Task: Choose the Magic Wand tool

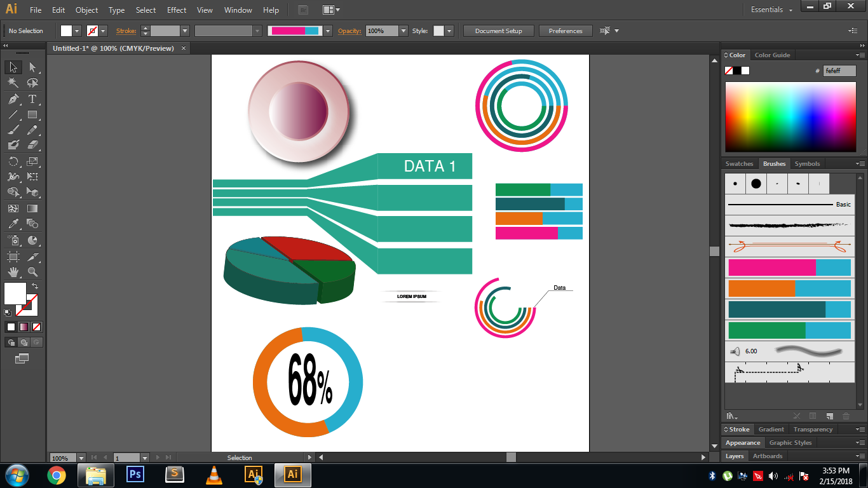Action: tap(13, 83)
